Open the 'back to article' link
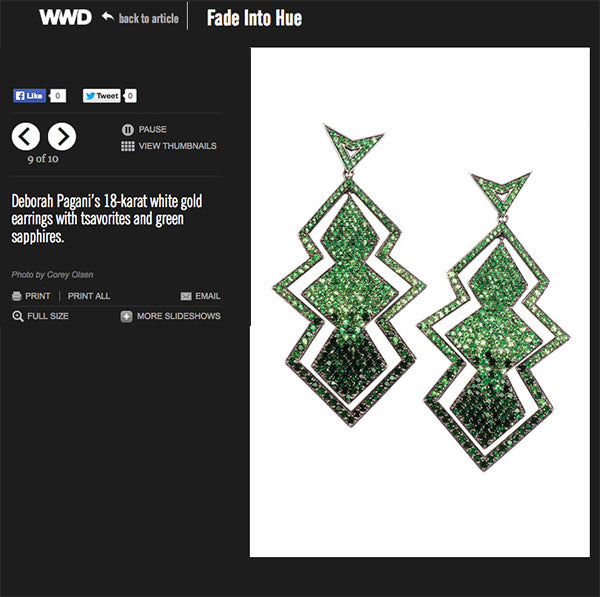Screen dimensions: 600x597 (x=148, y=18)
